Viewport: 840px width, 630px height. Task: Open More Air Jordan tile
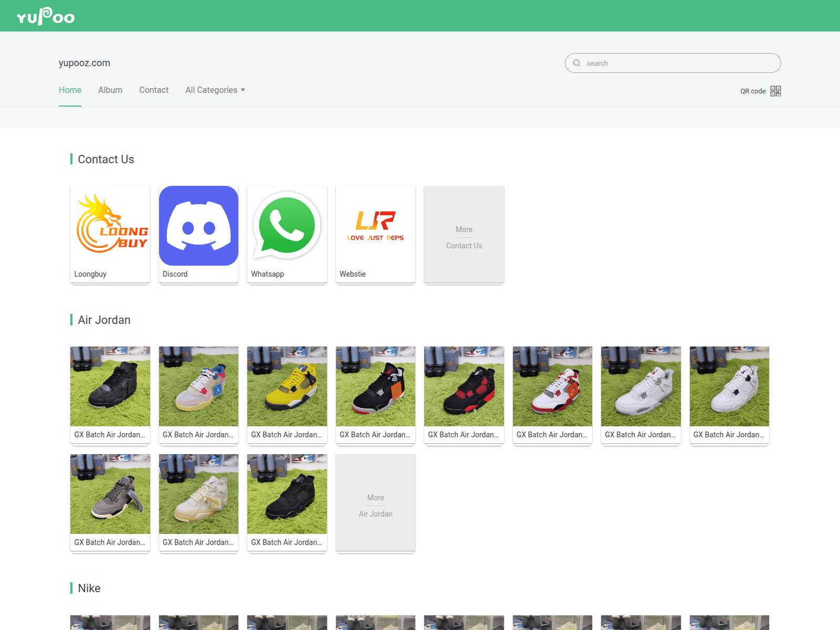click(x=375, y=502)
